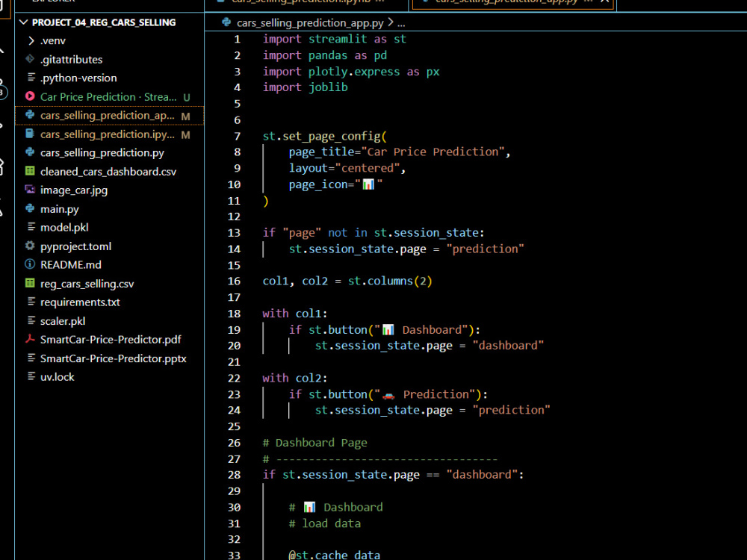Click line number 13 in the gutter

(x=234, y=233)
